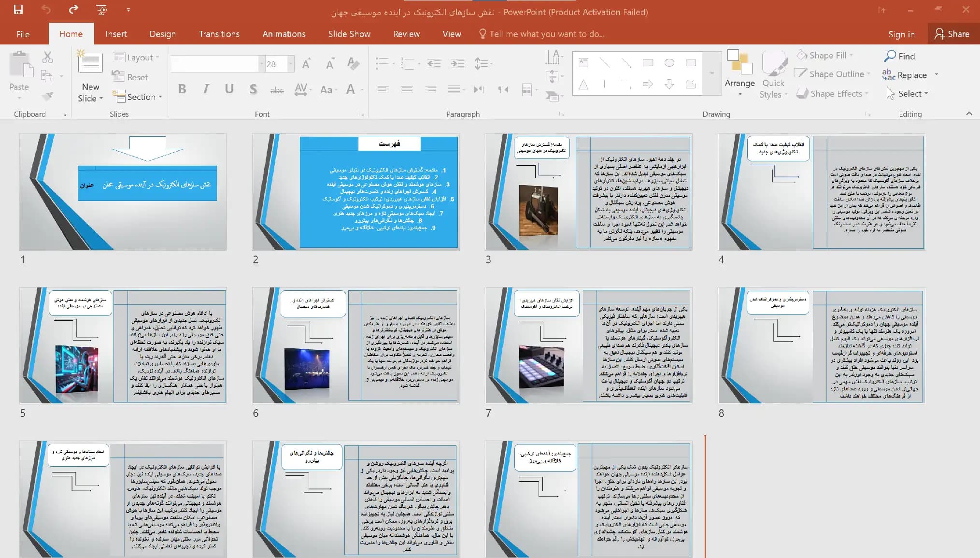Viewport: 980px width, 558px height.
Task: Open the Layout dropdown
Action: coord(137,57)
